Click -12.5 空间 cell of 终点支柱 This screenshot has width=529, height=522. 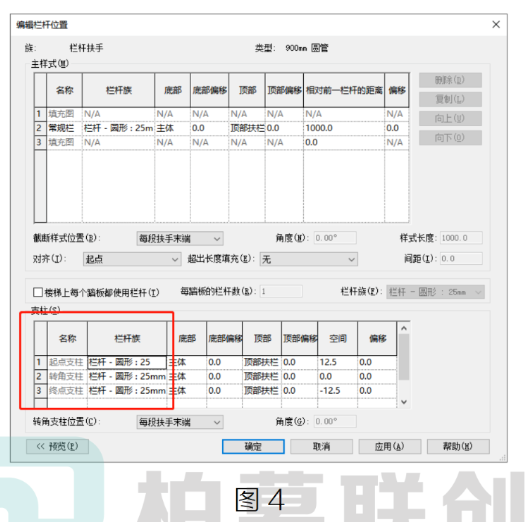[337, 391]
